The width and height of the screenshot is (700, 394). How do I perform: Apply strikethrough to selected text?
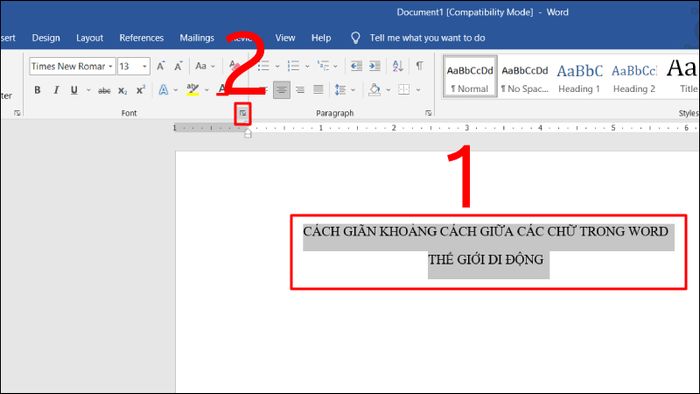[x=104, y=91]
